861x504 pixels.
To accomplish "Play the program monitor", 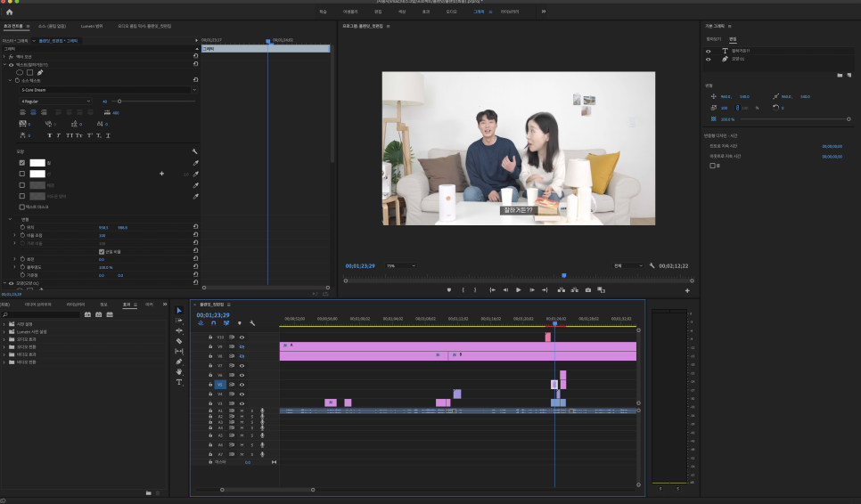I will pyautogui.click(x=519, y=290).
